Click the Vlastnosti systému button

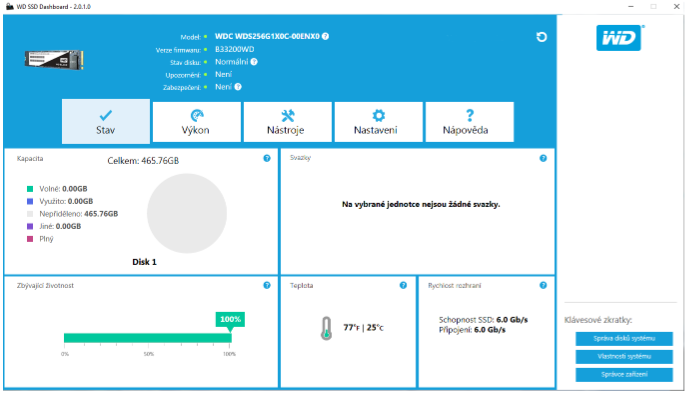coord(624,356)
